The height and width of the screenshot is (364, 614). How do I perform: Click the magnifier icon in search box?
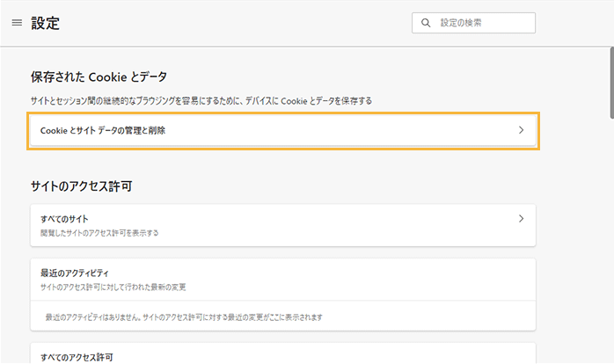pyautogui.click(x=426, y=23)
